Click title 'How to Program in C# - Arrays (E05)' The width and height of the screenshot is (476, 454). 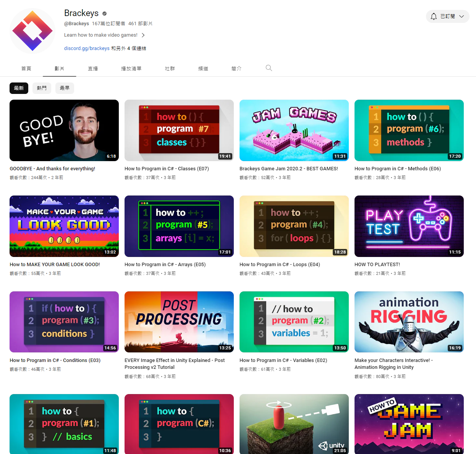(165, 265)
